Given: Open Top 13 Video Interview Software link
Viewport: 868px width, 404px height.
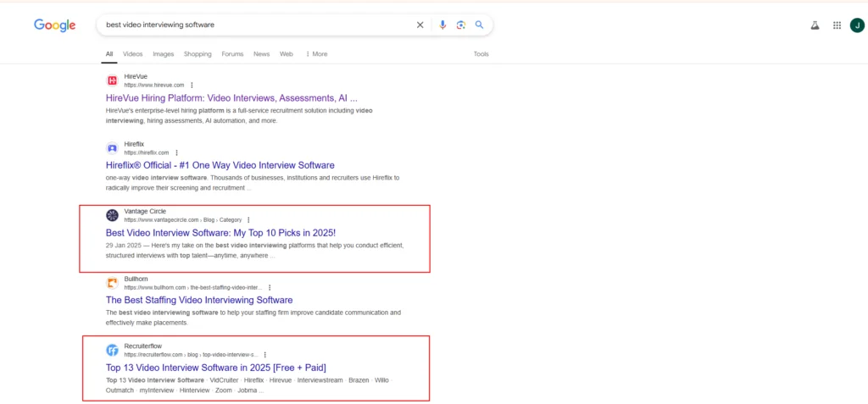Looking at the screenshot, I should tap(215, 368).
